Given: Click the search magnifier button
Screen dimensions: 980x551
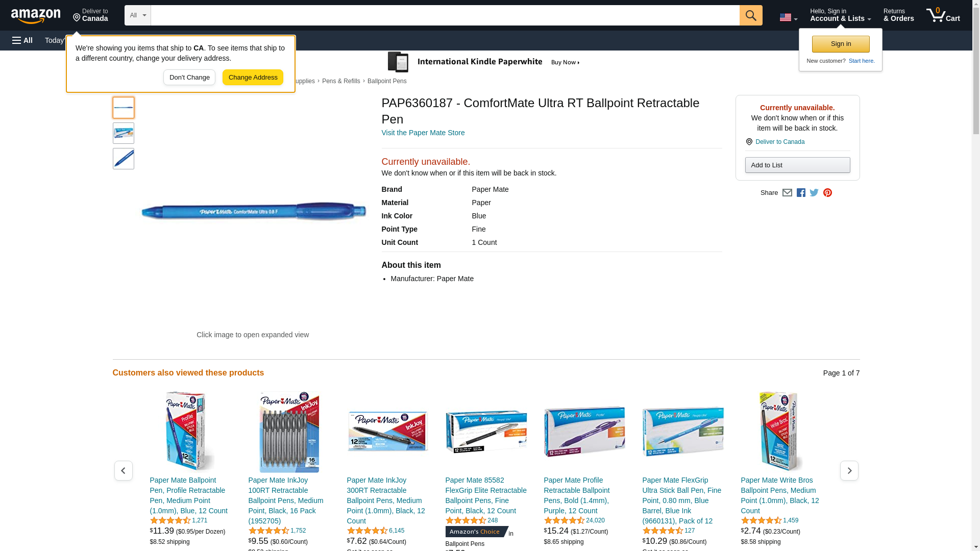Looking at the screenshot, I should [750, 15].
